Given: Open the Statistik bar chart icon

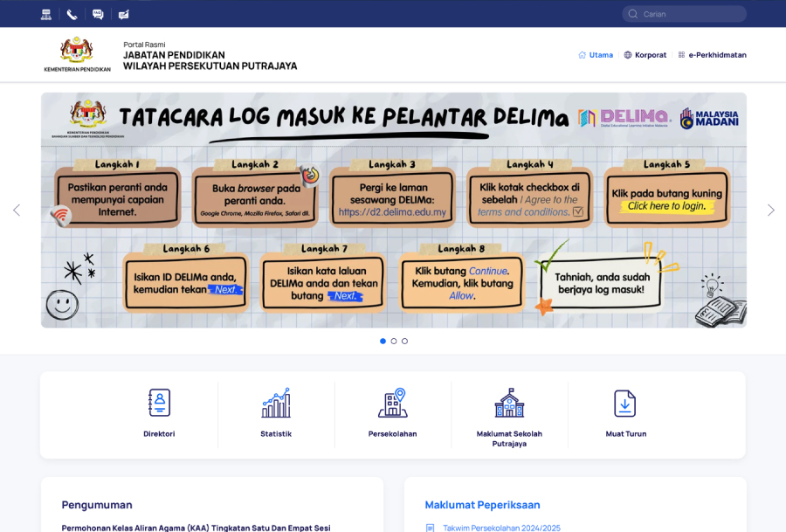Looking at the screenshot, I should [x=276, y=404].
